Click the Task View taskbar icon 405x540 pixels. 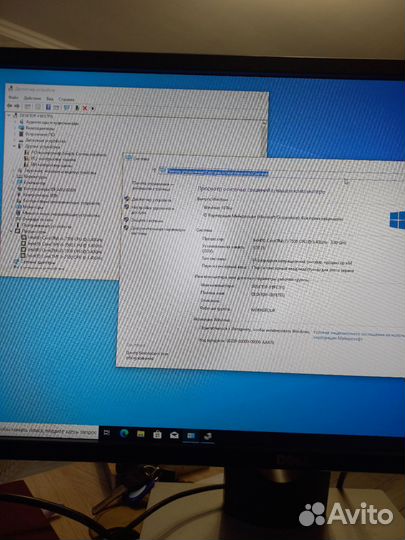click(x=107, y=434)
